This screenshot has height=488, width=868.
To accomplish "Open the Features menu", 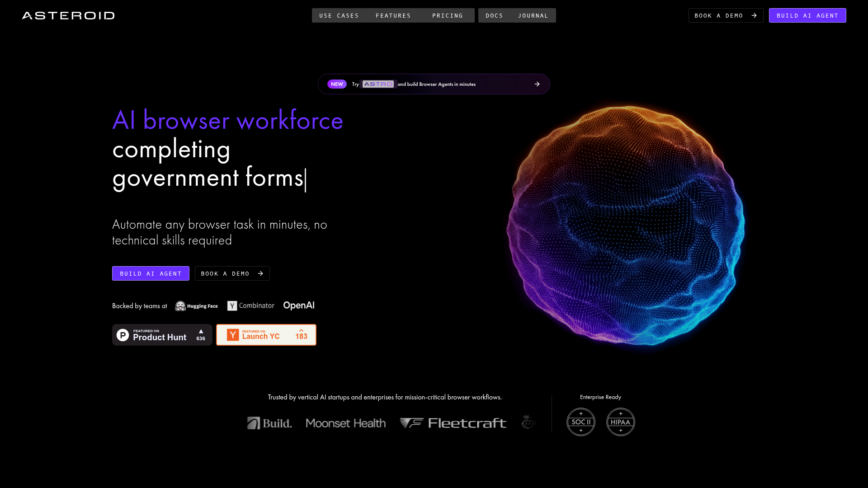I will [x=393, y=16].
